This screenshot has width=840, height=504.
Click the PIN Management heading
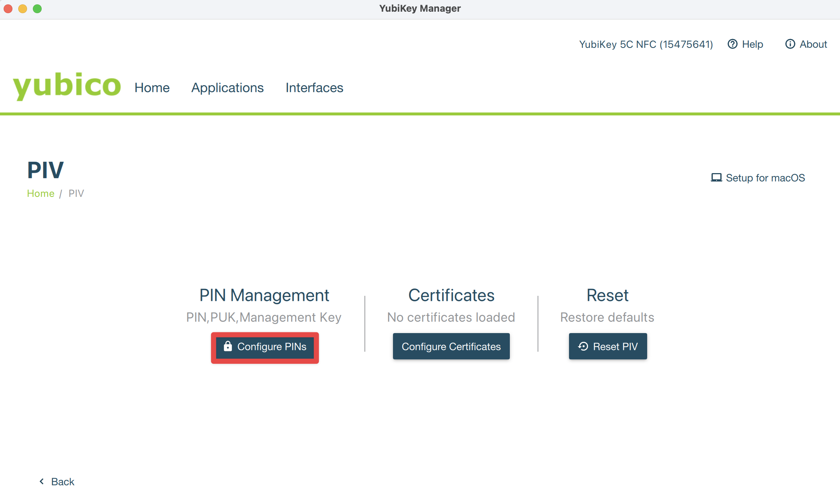[264, 295]
